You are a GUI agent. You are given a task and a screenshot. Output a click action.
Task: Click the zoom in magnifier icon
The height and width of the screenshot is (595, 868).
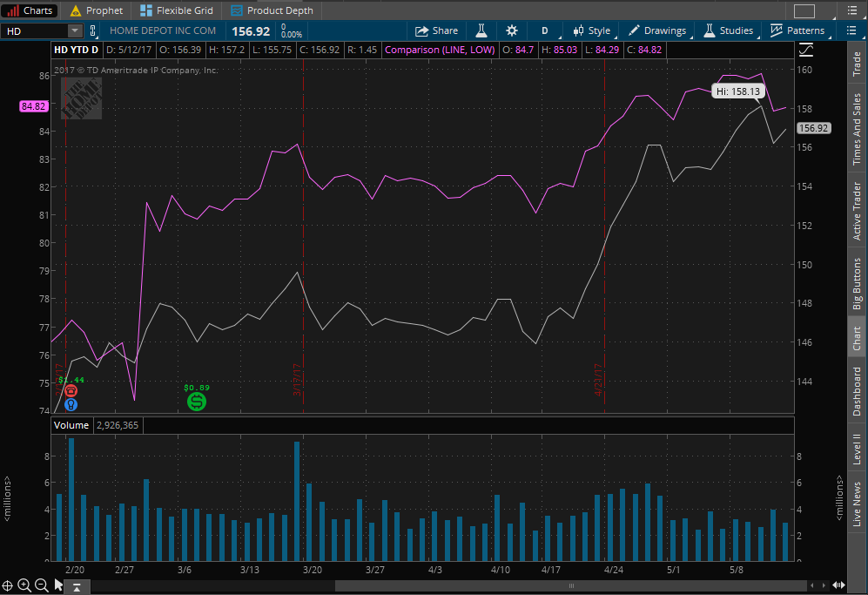pos(24,585)
